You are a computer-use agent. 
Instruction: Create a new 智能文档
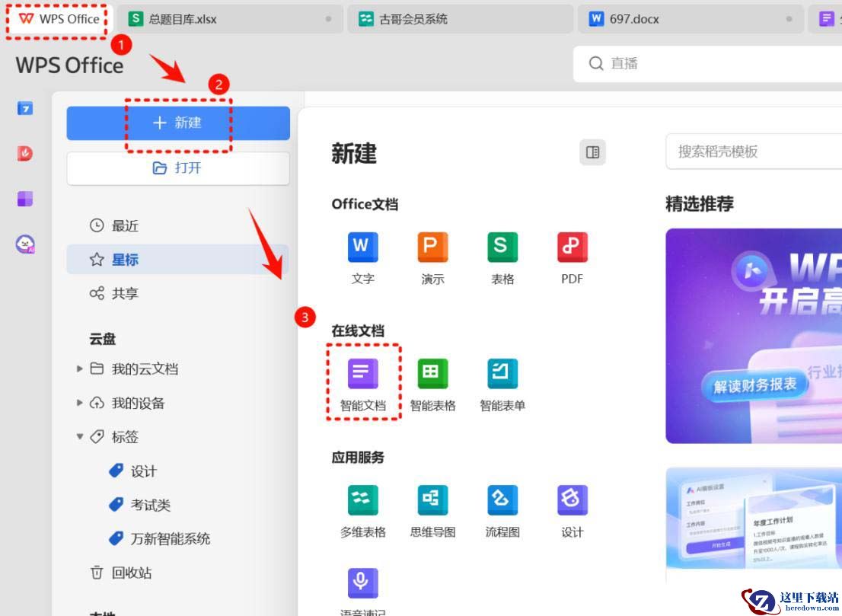tap(363, 385)
